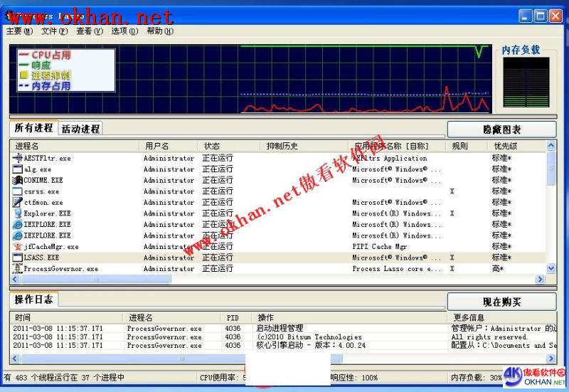Click the process list vertical scrollbar thumb
This screenshot has height=392, width=569.
pyautogui.click(x=551, y=169)
